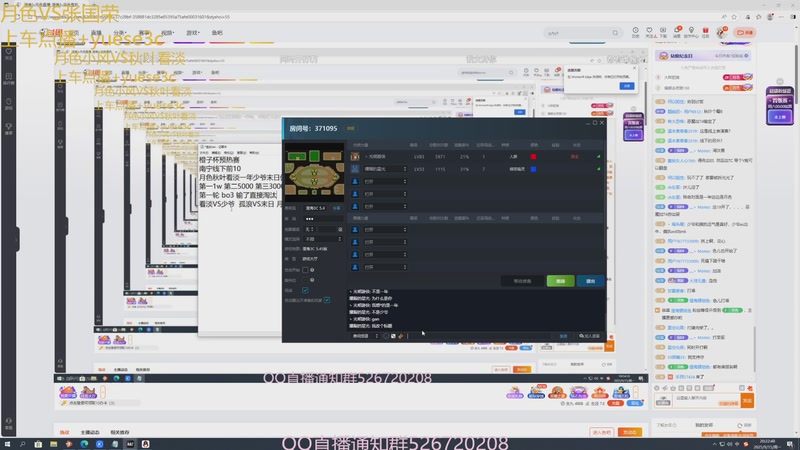Screen dimensions: 800x450
Task: Toggle the dim checkbox beside the second help icon
Action: pyautogui.click(x=305, y=280)
